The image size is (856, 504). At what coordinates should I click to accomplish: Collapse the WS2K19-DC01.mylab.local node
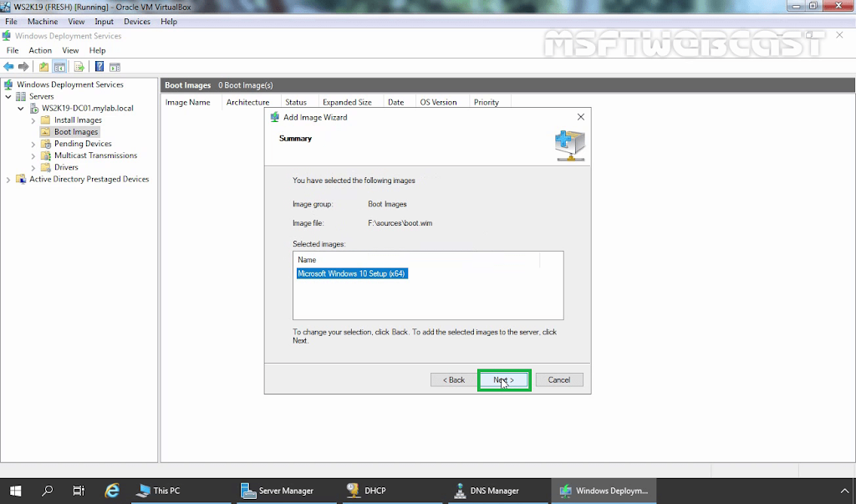click(21, 108)
